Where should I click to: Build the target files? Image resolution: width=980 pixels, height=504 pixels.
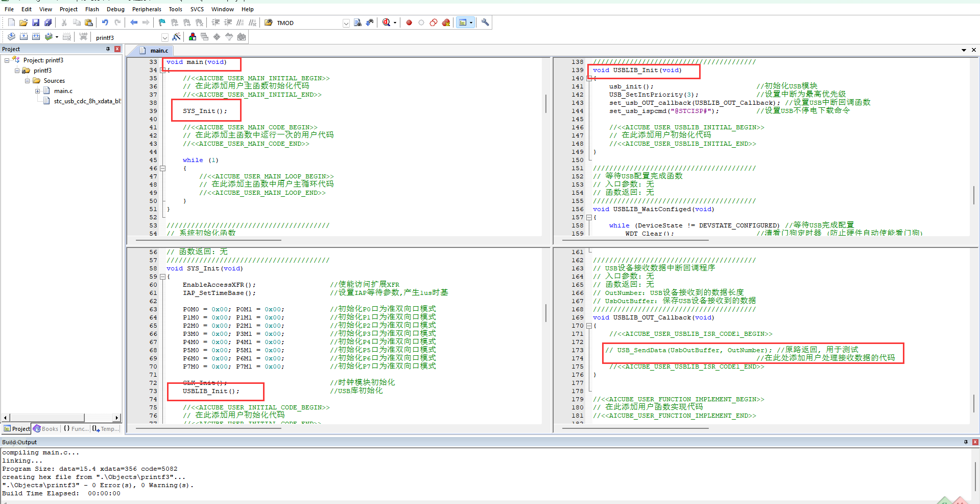(24, 37)
